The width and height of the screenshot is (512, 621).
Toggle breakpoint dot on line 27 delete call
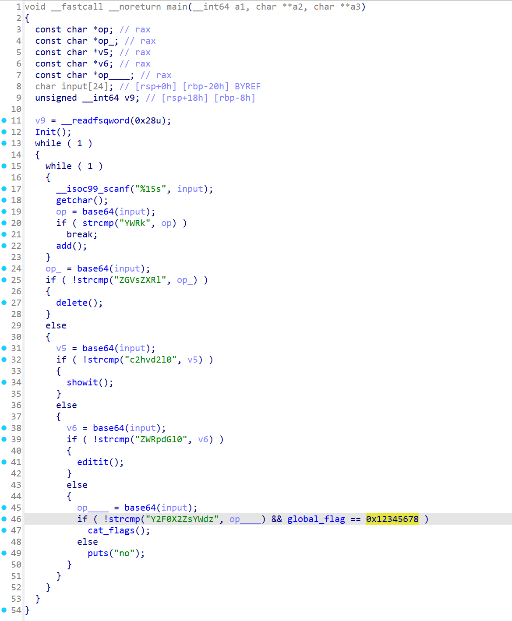(x=4, y=303)
